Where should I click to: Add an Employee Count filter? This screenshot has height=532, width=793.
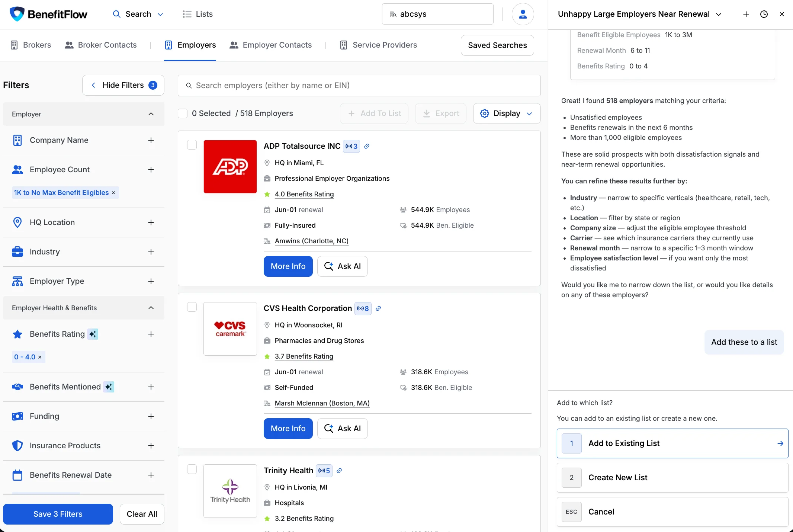click(151, 170)
